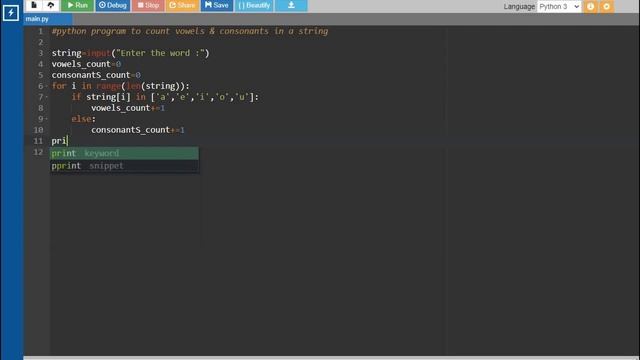This screenshot has height=360, width=640.
Task: Click the "if string[i] in ['a','e','i','o','u']:" line
Action: [165, 97]
